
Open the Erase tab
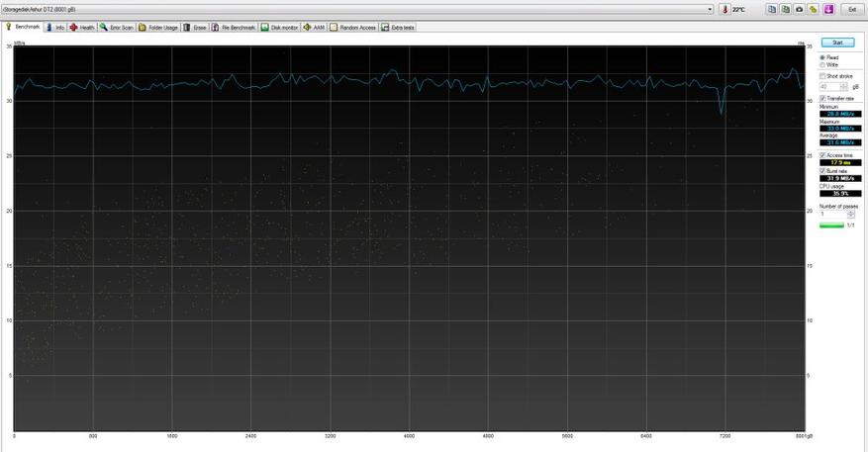[195, 27]
